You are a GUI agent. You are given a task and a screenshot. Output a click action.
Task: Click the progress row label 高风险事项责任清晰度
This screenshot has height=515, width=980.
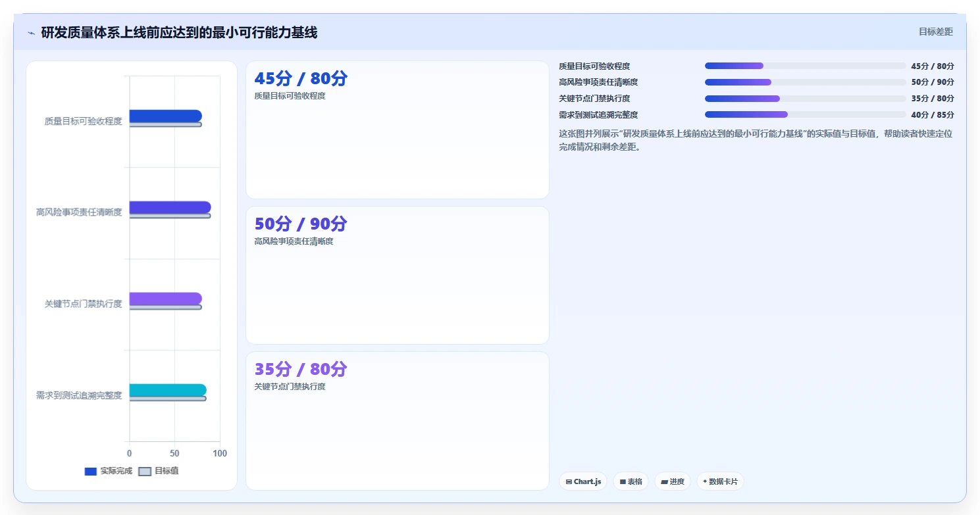[x=598, y=82]
